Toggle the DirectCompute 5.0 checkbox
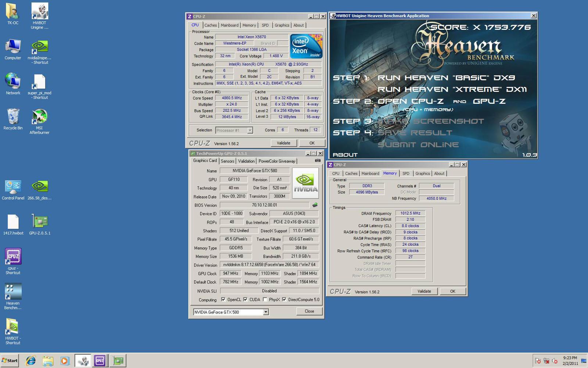The height and width of the screenshot is (368, 588). (284, 300)
